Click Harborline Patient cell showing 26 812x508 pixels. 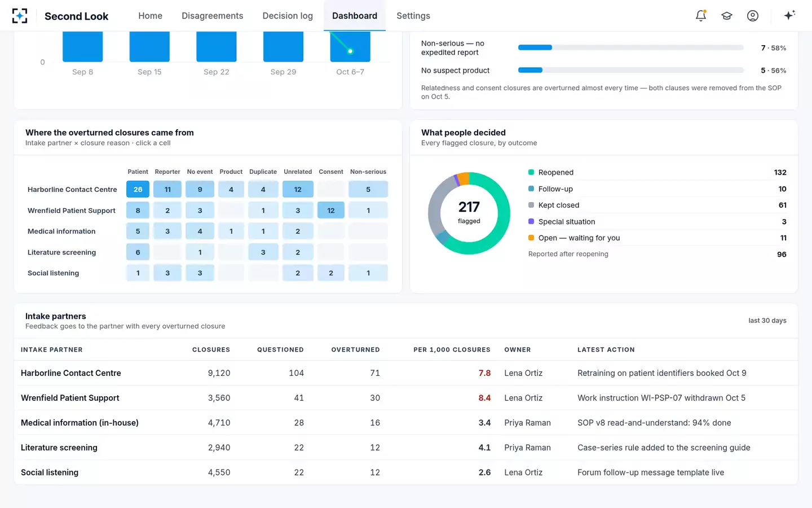[138, 190]
